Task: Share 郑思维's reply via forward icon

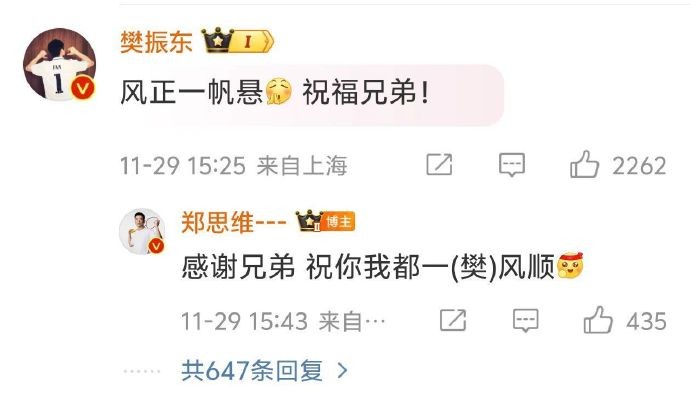Action: pos(453,320)
